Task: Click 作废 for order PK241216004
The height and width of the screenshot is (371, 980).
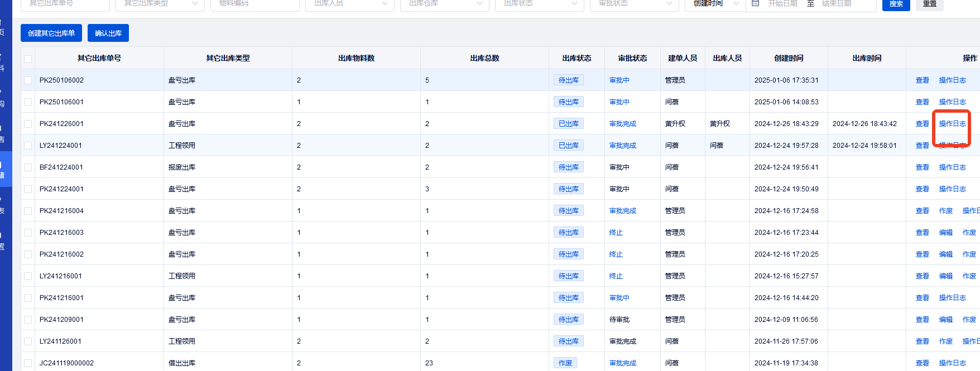Action: click(945, 211)
